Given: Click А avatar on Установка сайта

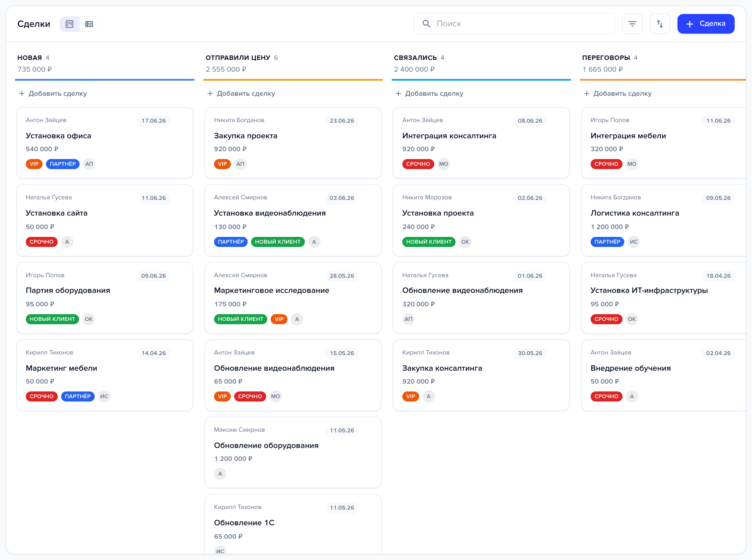Looking at the screenshot, I should coord(67,242).
